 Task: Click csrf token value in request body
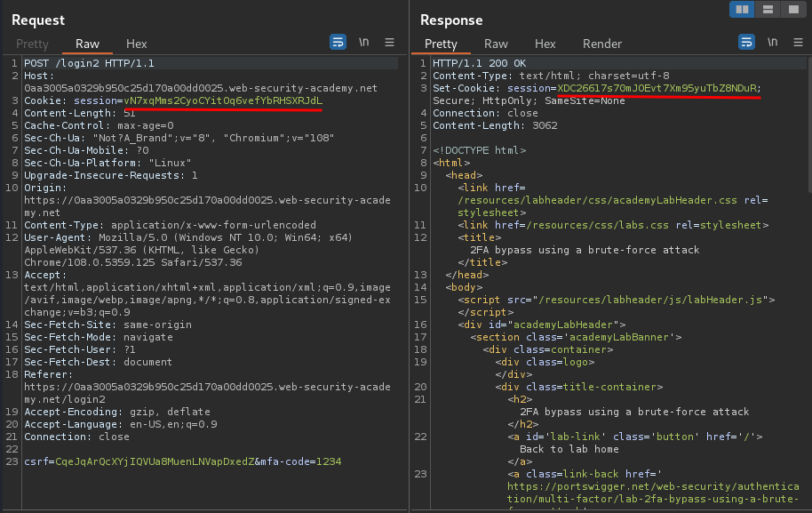[155, 461]
